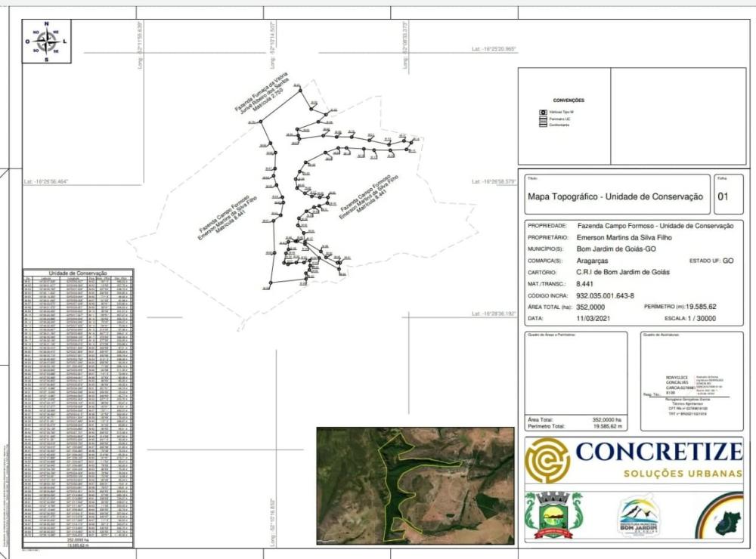This screenshot has height=559, width=756.
Task: Click 'C.R.I de Bom Jardim de Goiás'
Action: coord(623,272)
